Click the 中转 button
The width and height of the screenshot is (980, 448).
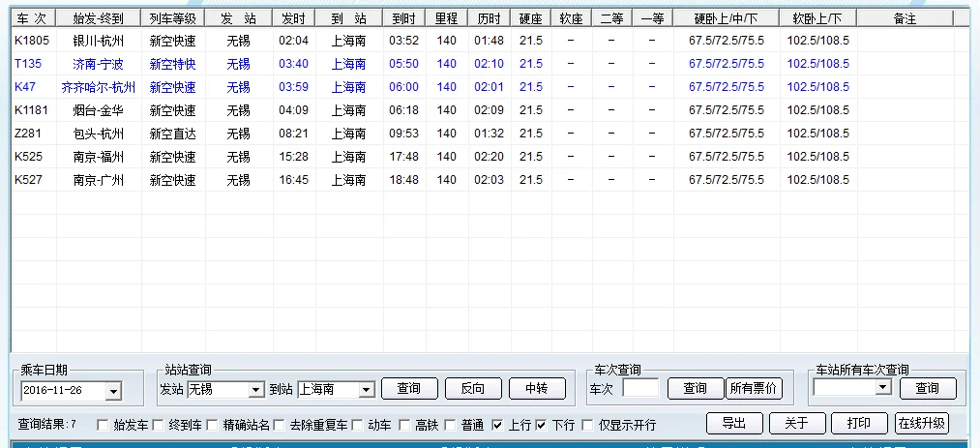537,389
